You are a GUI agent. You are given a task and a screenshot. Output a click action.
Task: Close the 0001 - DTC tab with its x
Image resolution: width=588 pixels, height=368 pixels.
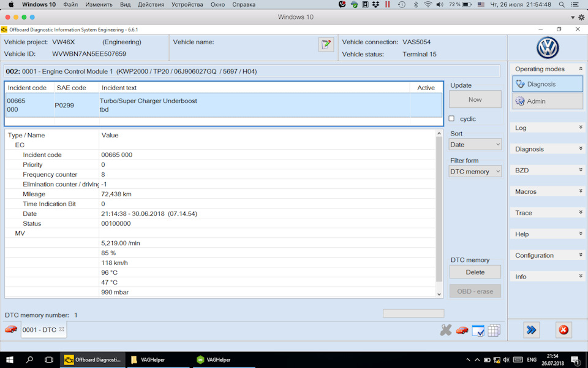coord(61,329)
